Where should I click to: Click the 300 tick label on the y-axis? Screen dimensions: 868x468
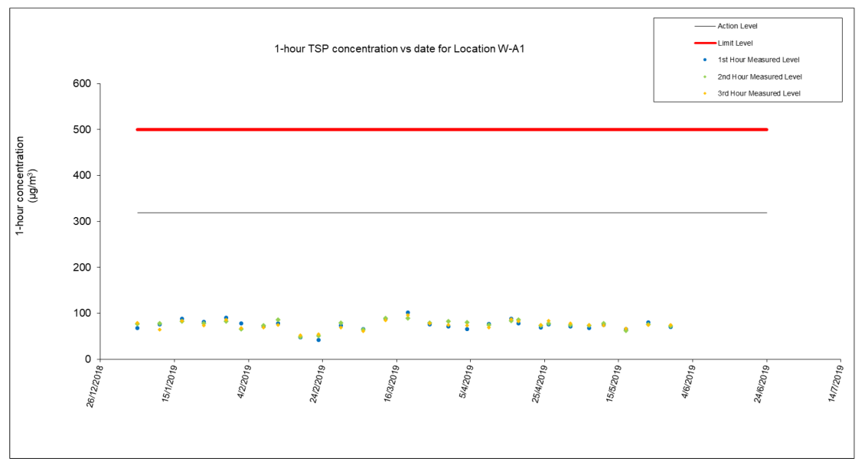[x=82, y=222]
